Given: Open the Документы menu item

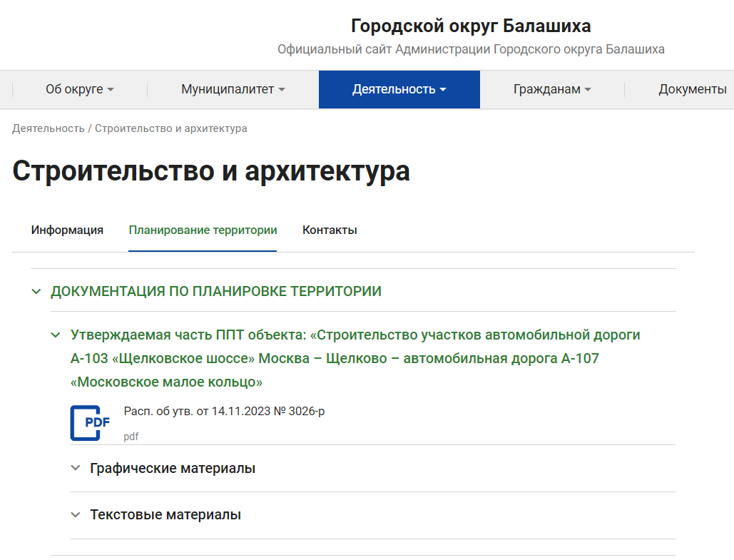Looking at the screenshot, I should click(x=693, y=88).
